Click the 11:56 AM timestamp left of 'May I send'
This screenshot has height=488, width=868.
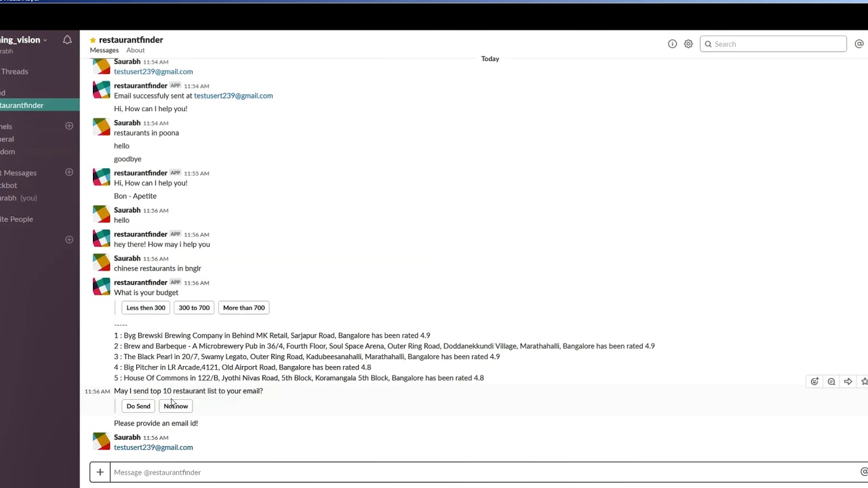97,391
